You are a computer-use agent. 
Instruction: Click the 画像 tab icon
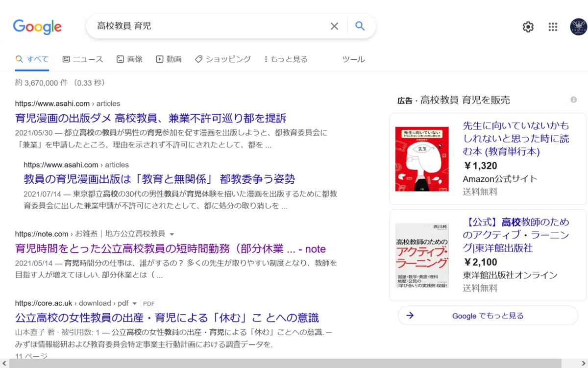(x=120, y=59)
